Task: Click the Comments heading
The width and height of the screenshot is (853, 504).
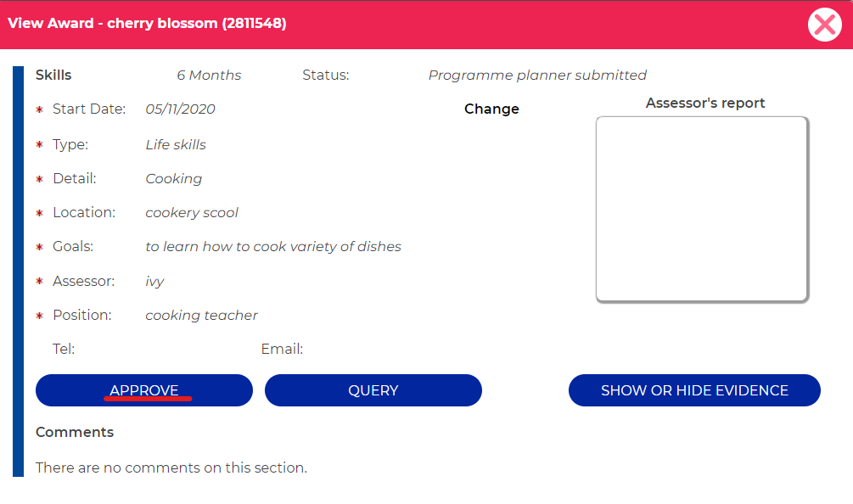Action: 75,432
